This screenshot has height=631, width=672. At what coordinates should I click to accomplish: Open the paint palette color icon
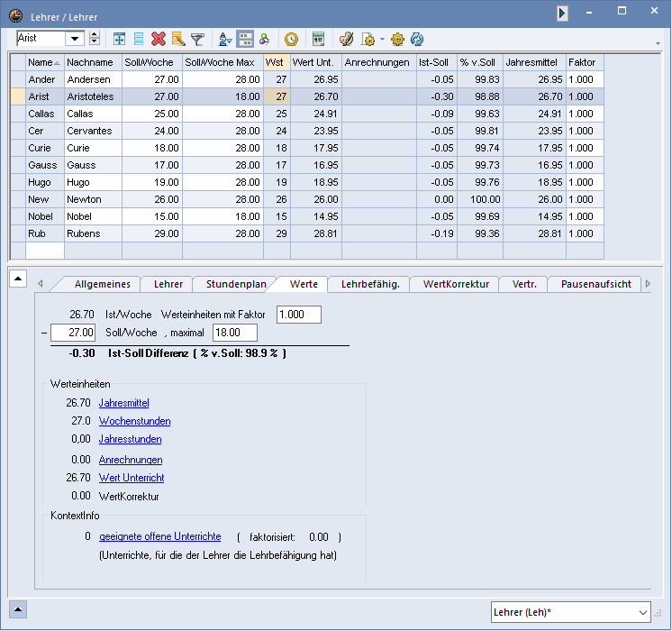346,39
